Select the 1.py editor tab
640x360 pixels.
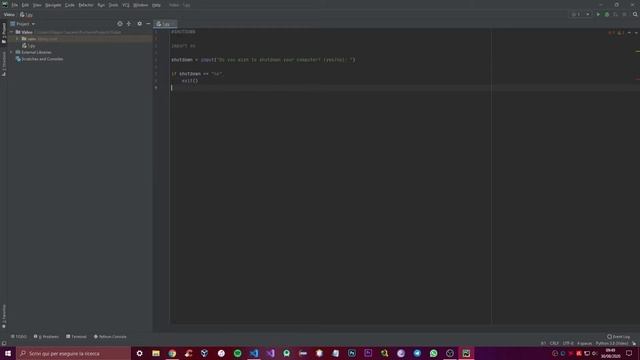point(165,24)
